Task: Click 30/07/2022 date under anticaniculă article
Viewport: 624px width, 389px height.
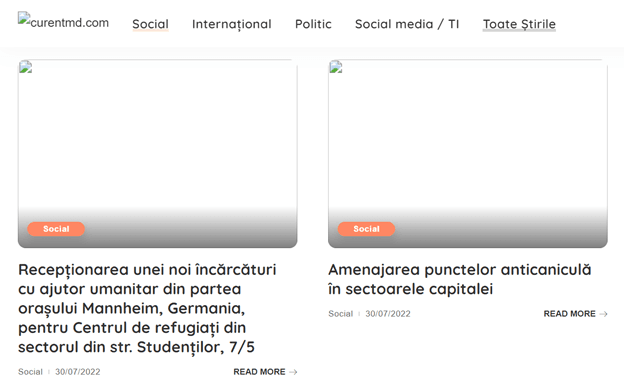Action: [x=388, y=314]
